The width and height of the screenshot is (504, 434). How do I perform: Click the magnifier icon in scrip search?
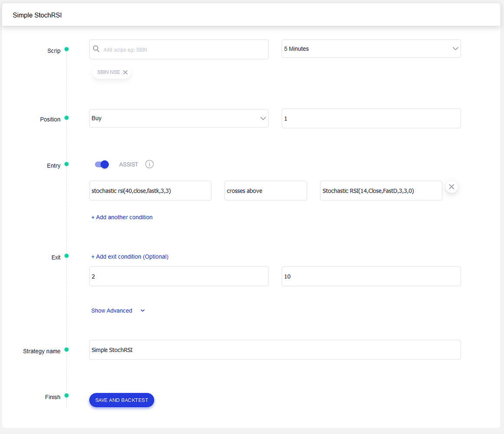click(96, 49)
